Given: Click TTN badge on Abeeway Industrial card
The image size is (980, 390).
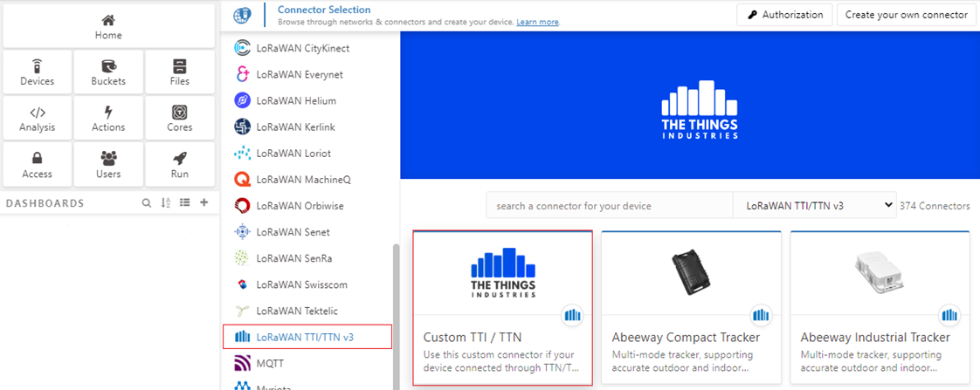Looking at the screenshot, I should coord(949,315).
